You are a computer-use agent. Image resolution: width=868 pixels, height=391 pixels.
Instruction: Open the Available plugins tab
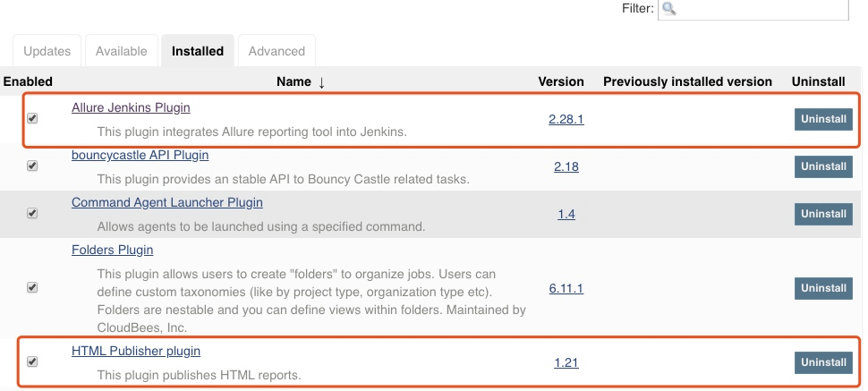point(121,51)
